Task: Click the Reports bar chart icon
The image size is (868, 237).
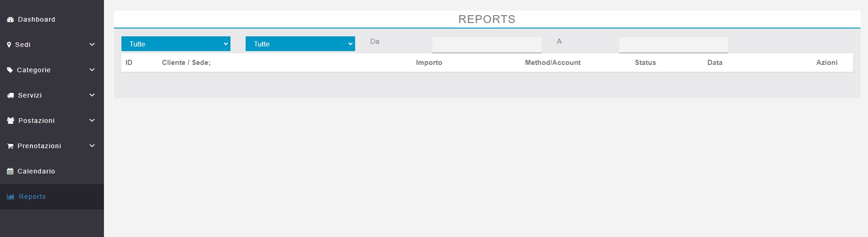Action: (11, 197)
